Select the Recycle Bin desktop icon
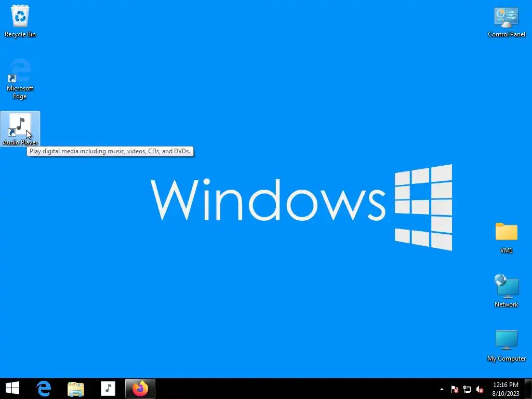This screenshot has height=399, width=532. coord(20,21)
